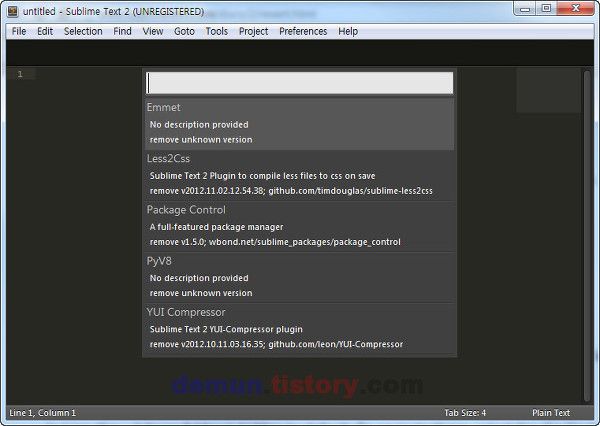Open the View menu
The width and height of the screenshot is (600, 426).
coord(153,31)
